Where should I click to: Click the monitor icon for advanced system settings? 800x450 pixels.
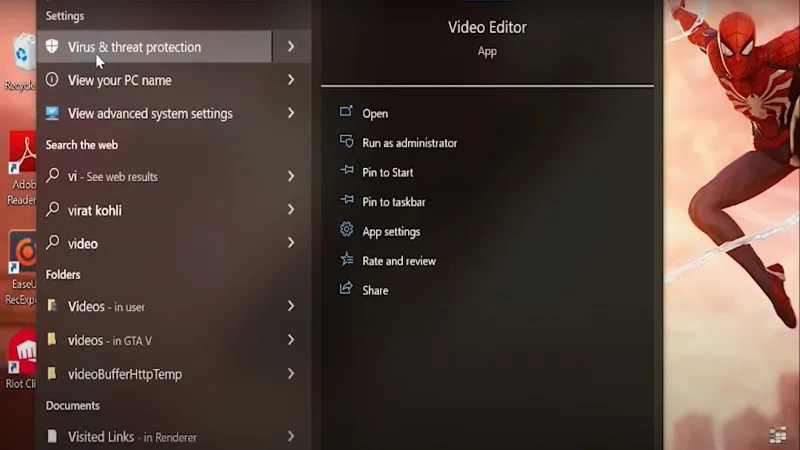52,113
